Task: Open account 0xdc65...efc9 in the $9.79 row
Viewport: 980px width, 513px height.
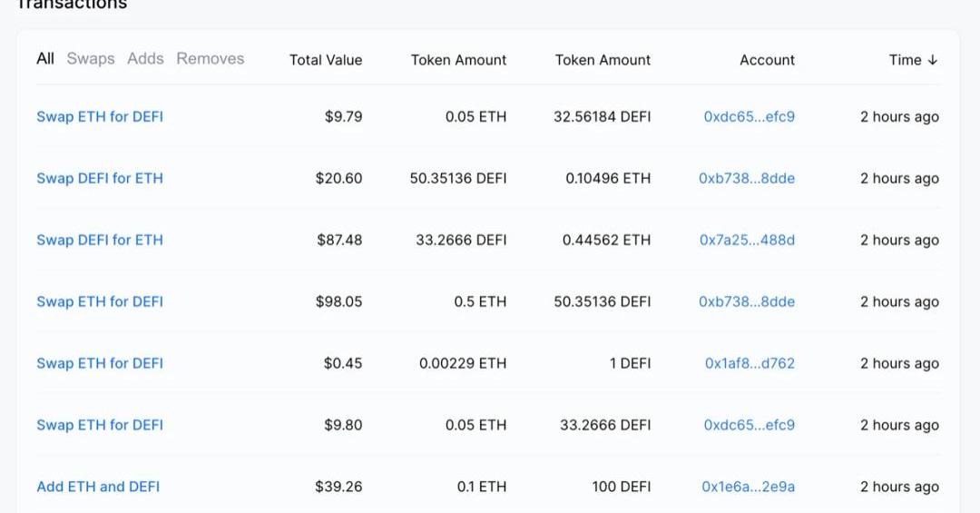Action: [750, 117]
